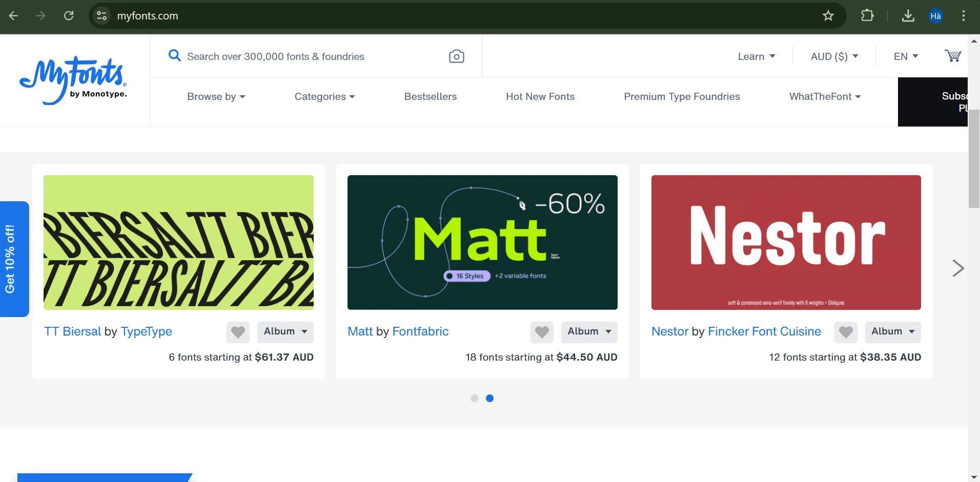
Task: Go to Bestsellers
Action: (431, 96)
